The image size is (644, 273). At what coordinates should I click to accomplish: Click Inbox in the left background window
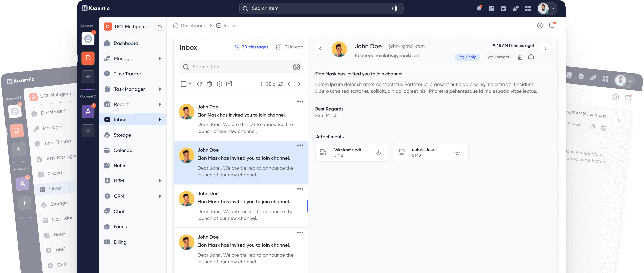(55, 188)
